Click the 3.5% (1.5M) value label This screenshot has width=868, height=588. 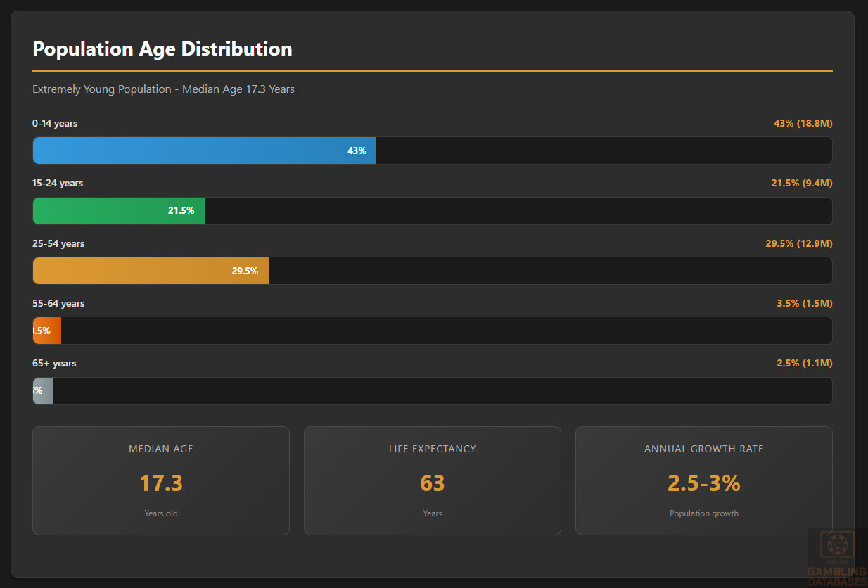pos(804,304)
